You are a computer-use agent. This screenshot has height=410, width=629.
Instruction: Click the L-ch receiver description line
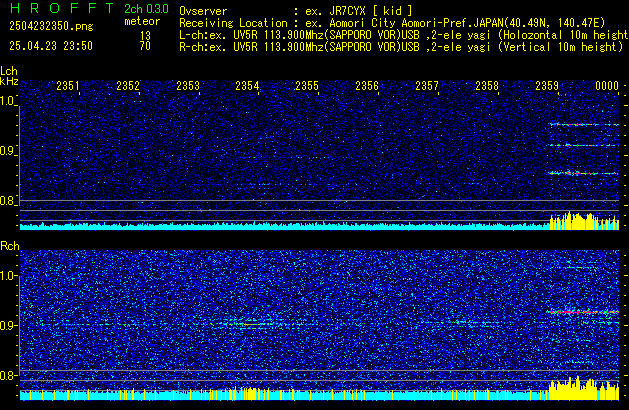[404, 35]
